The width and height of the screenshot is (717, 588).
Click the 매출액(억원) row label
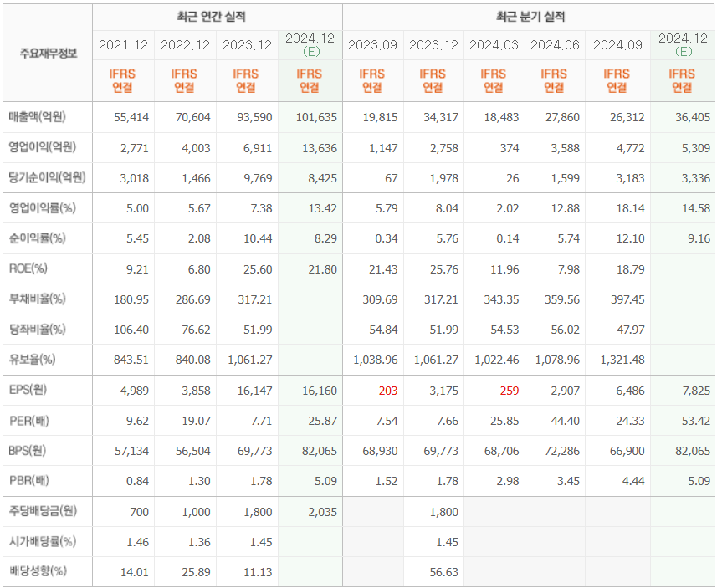[37, 117]
